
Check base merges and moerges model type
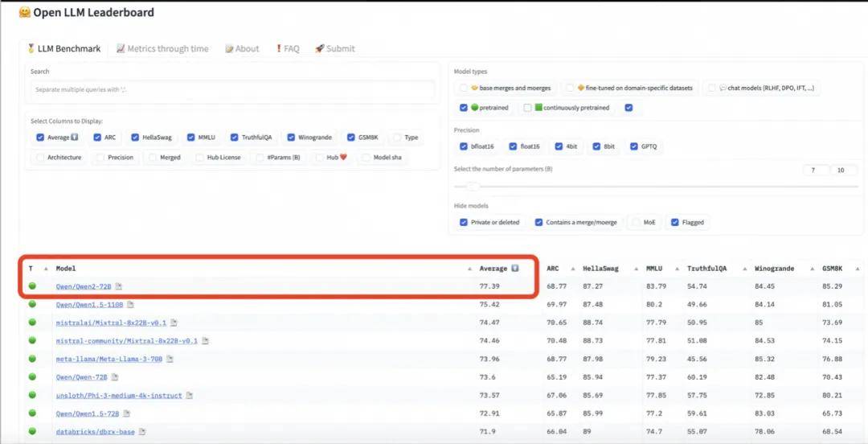click(x=464, y=88)
